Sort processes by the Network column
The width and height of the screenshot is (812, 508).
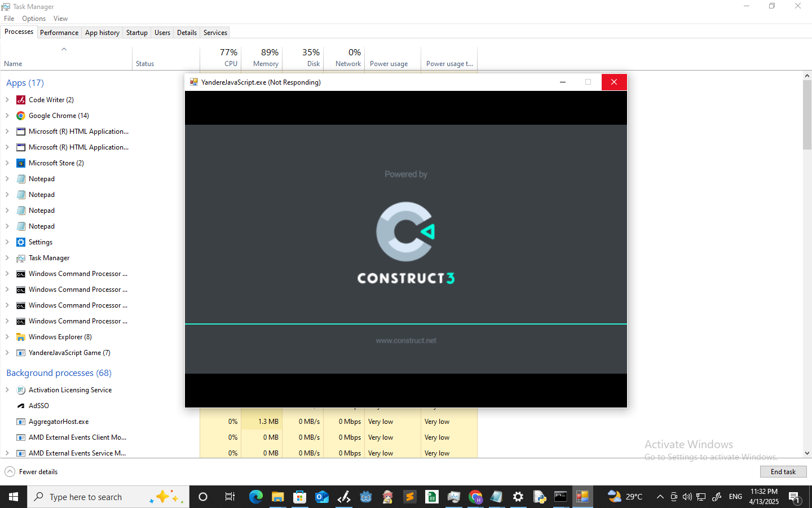(344, 57)
